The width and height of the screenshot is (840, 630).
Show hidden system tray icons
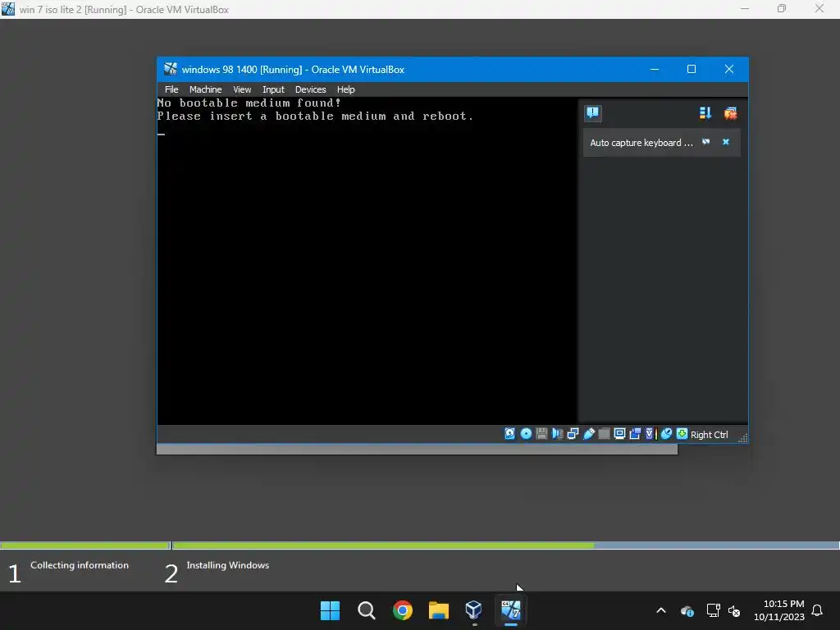661,610
